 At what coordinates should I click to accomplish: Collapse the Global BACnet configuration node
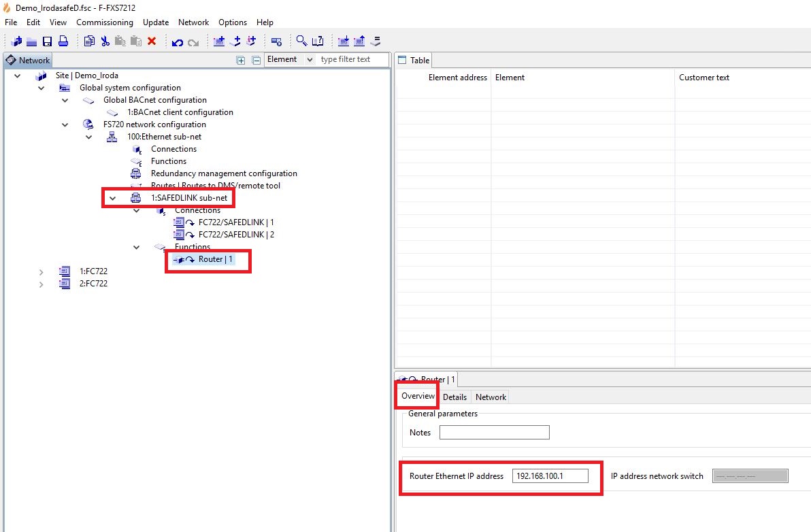(x=65, y=100)
